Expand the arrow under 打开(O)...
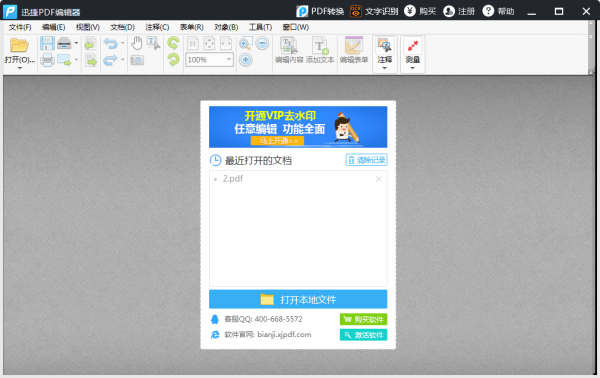600x378 pixels. 20,68
